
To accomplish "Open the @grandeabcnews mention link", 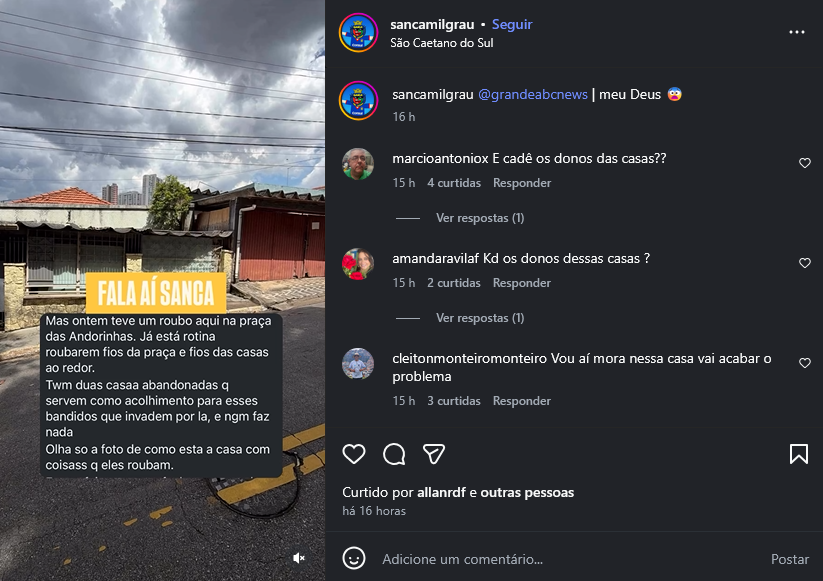I will [533, 94].
